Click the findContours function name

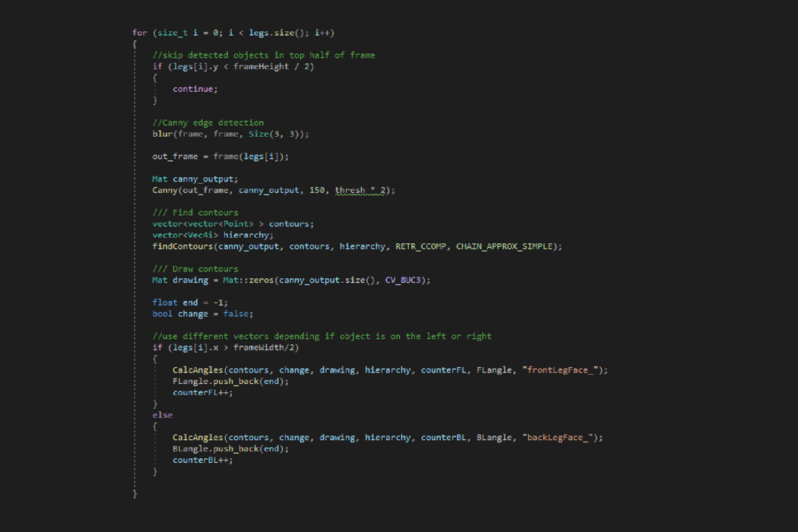click(x=182, y=246)
